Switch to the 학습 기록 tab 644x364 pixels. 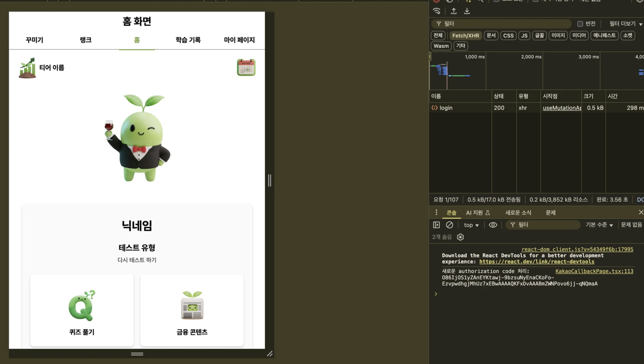(x=188, y=40)
